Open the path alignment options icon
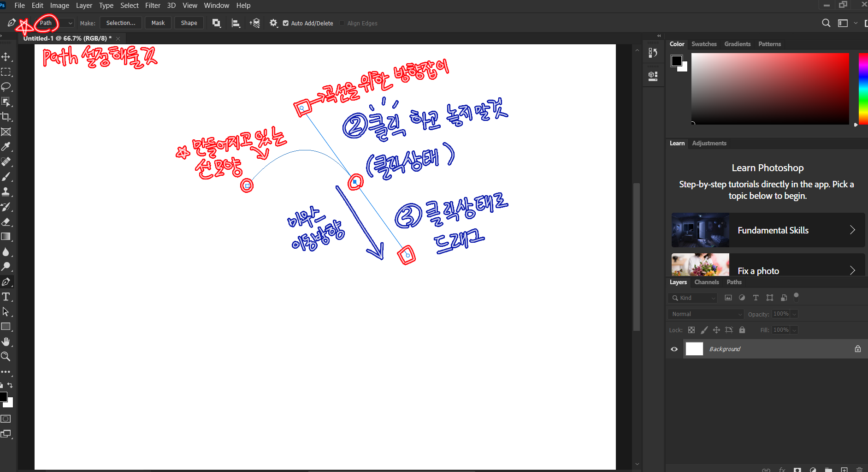This screenshot has height=472, width=868. tap(236, 23)
